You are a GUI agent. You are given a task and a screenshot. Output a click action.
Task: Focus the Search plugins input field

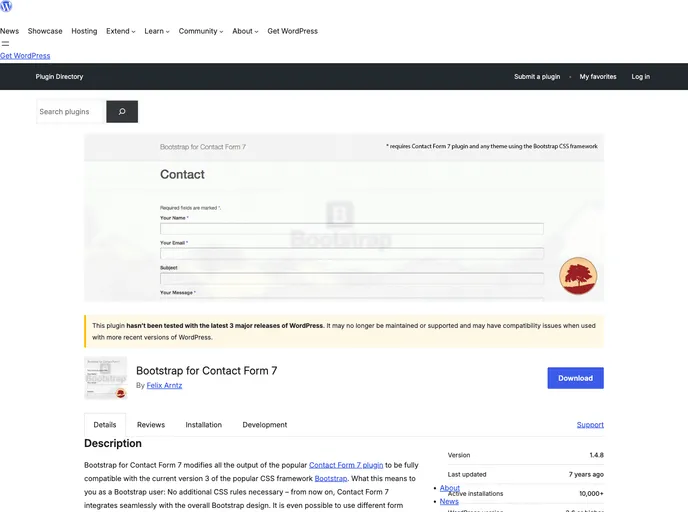(x=71, y=111)
